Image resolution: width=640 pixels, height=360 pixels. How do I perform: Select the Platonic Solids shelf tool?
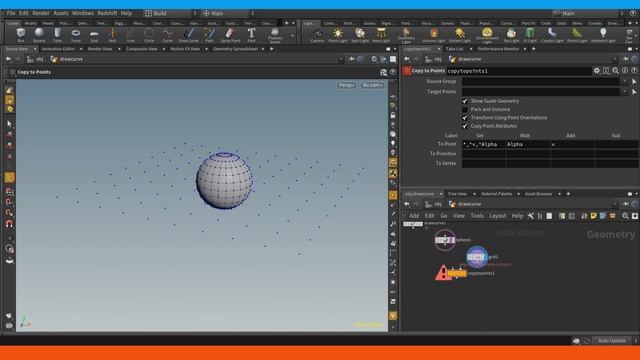(x=275, y=36)
